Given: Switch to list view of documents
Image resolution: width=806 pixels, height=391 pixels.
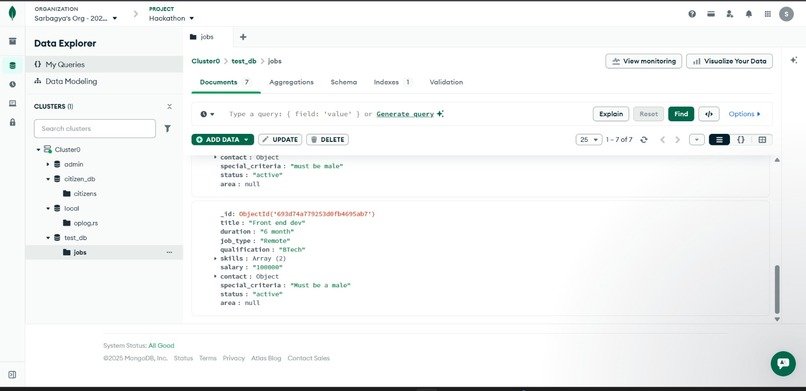Looking at the screenshot, I should (x=719, y=140).
